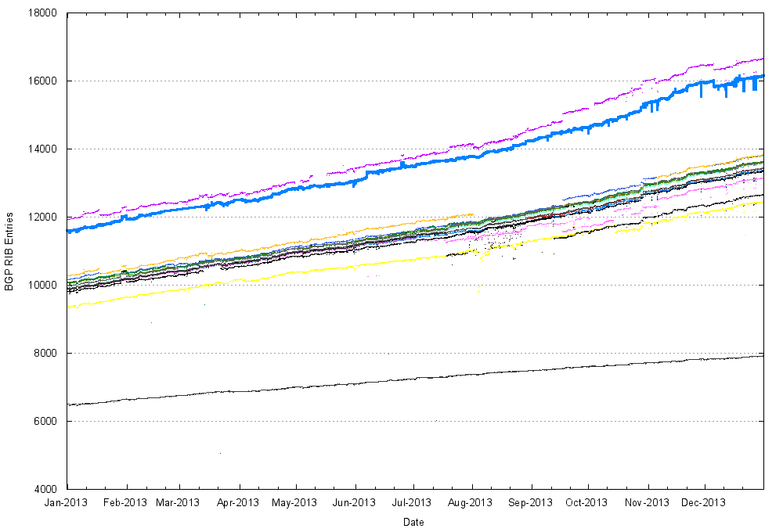This screenshot has width=783, height=532.
Task: Select the Mar-2013 date tick label
Action: point(179,503)
